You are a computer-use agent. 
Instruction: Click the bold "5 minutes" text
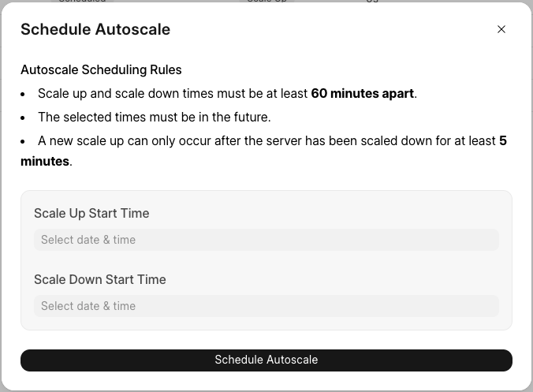coord(45,161)
